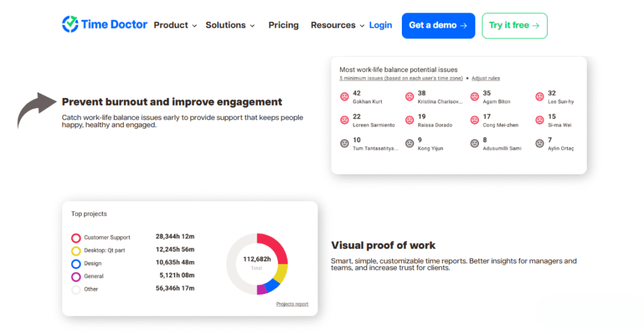
Task: Select the yellow Desktop: Qt part circle marker
Action: tap(76, 251)
